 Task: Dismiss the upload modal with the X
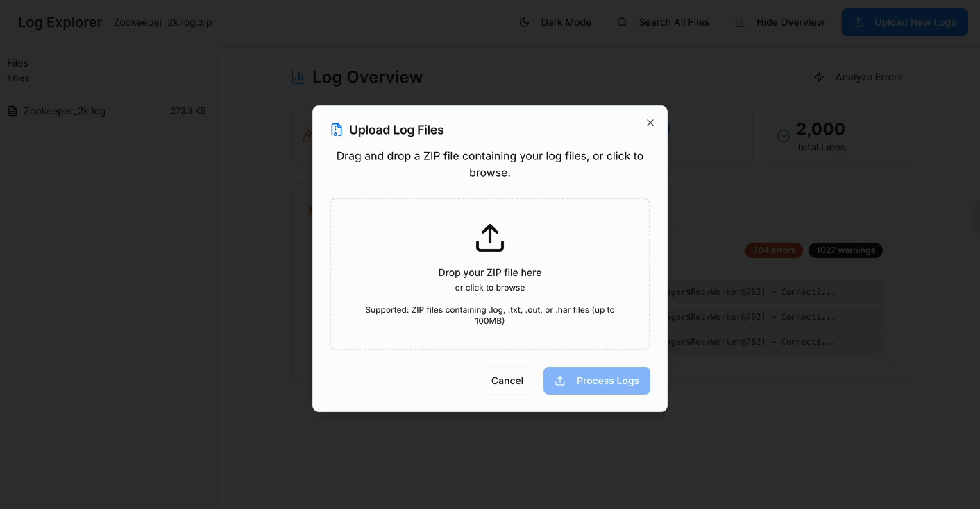click(650, 123)
